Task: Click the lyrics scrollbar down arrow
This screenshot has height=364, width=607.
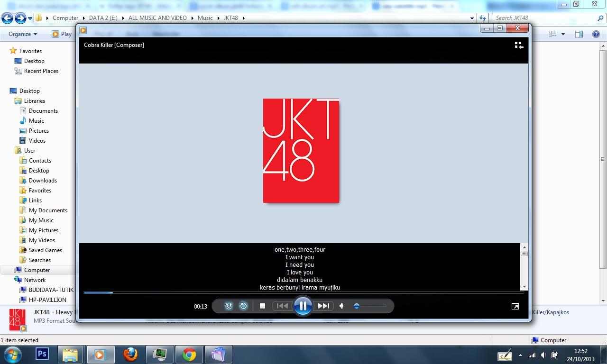Action: [x=524, y=286]
